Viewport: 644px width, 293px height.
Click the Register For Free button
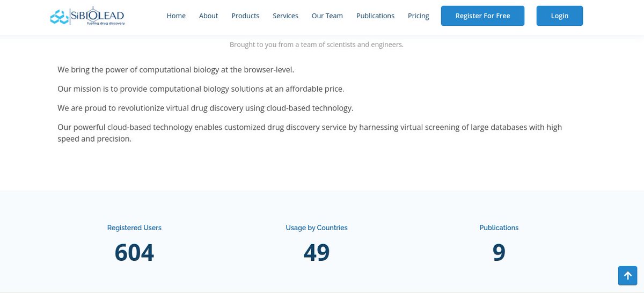(483, 16)
